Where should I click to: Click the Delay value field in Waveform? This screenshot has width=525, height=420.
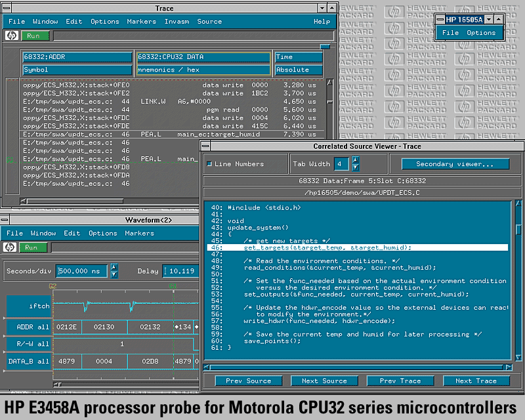(181, 271)
